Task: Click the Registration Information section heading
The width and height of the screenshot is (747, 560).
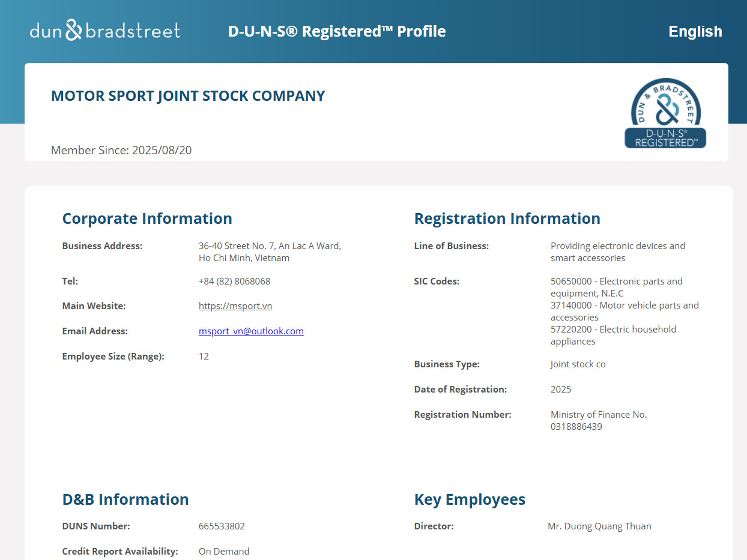Action: (x=507, y=218)
